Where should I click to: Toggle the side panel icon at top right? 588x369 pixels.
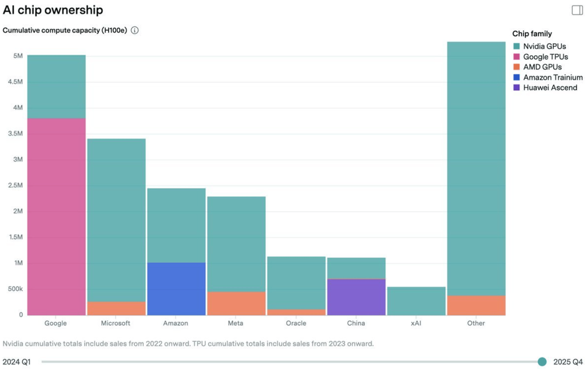(577, 10)
